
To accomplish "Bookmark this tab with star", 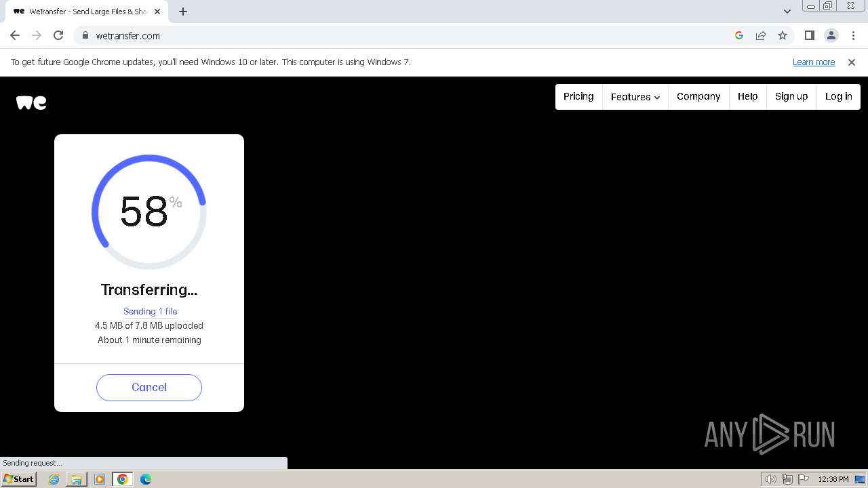I will pos(783,35).
